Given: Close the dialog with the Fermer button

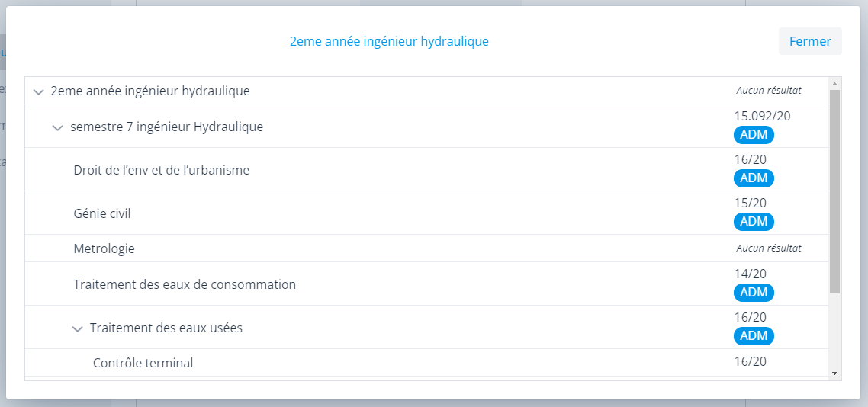Looking at the screenshot, I should point(809,41).
